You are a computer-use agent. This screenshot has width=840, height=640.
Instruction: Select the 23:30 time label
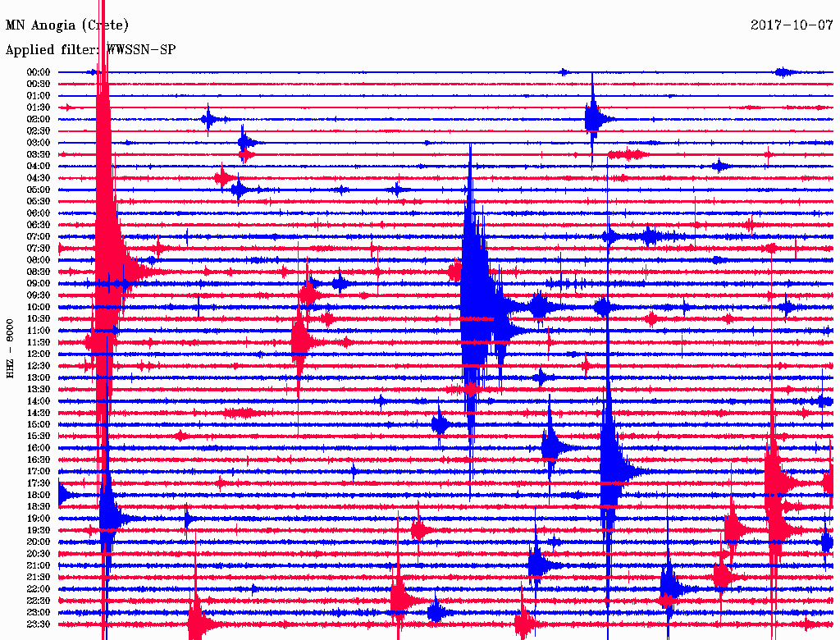pos(39,624)
